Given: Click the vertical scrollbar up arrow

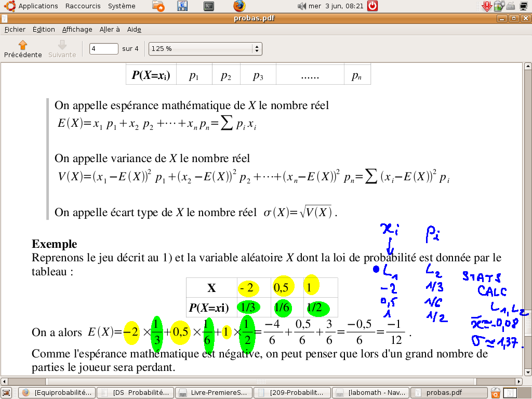Looking at the screenshot, I should pyautogui.click(x=527, y=68).
